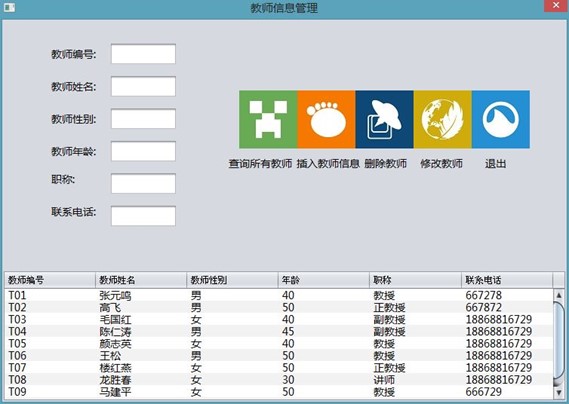Select row T03 in the table
Screen dimensions: 569x404
click(x=279, y=319)
